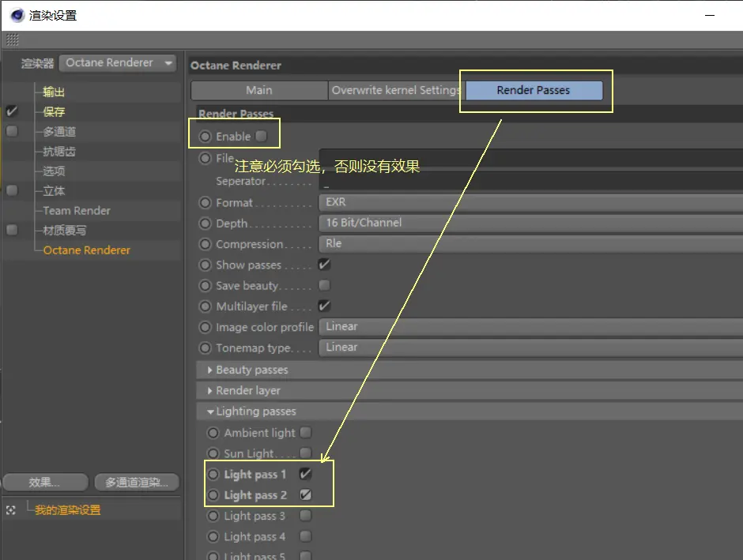Tick the Save beauty checkbox

pyautogui.click(x=324, y=285)
